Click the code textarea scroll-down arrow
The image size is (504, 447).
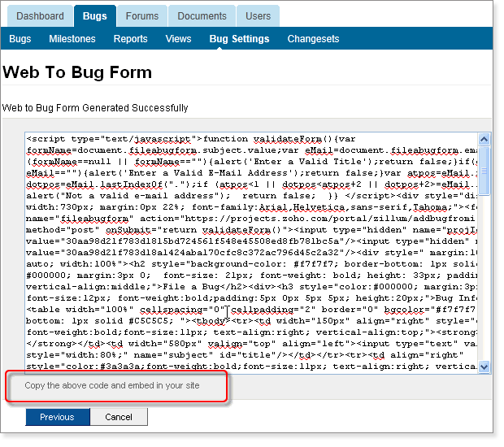[x=484, y=367]
